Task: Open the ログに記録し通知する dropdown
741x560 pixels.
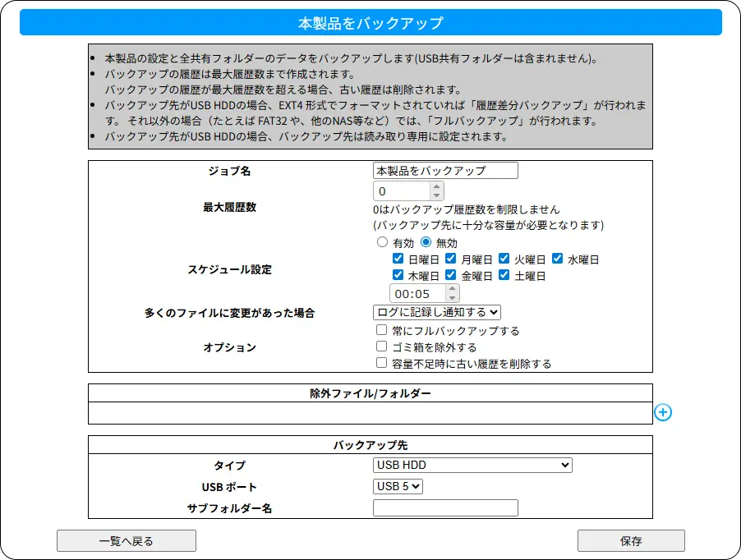Action: (436, 312)
